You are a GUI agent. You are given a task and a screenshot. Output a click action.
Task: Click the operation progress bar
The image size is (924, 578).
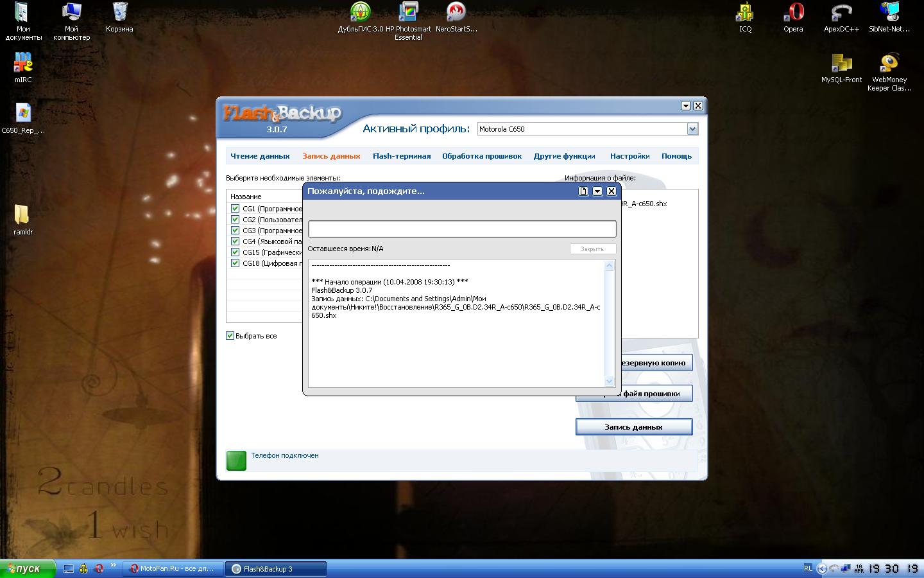pyautogui.click(x=462, y=229)
